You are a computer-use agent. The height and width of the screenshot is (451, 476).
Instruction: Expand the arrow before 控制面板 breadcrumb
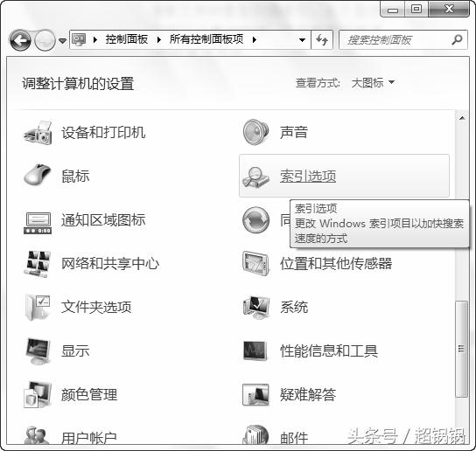95,39
